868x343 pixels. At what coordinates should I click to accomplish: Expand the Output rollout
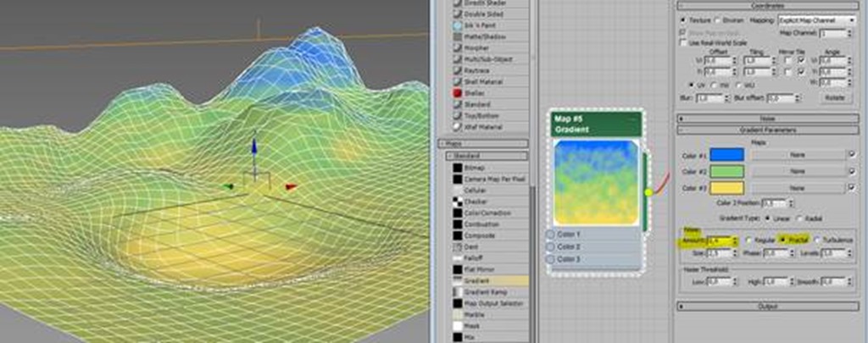(x=767, y=306)
